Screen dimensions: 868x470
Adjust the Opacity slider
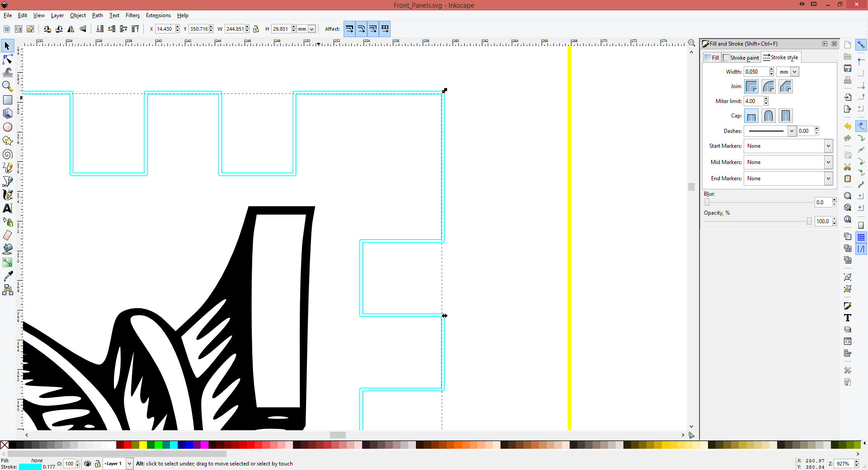coord(758,221)
